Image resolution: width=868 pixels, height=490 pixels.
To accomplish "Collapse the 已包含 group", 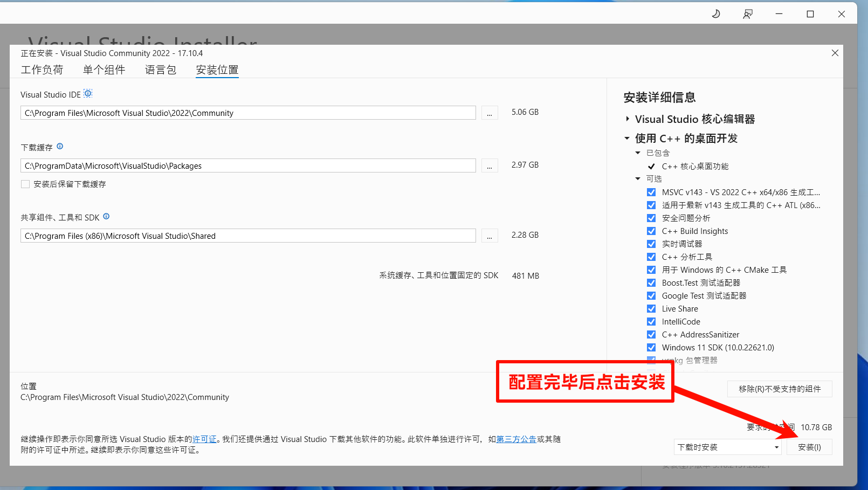I will 638,153.
